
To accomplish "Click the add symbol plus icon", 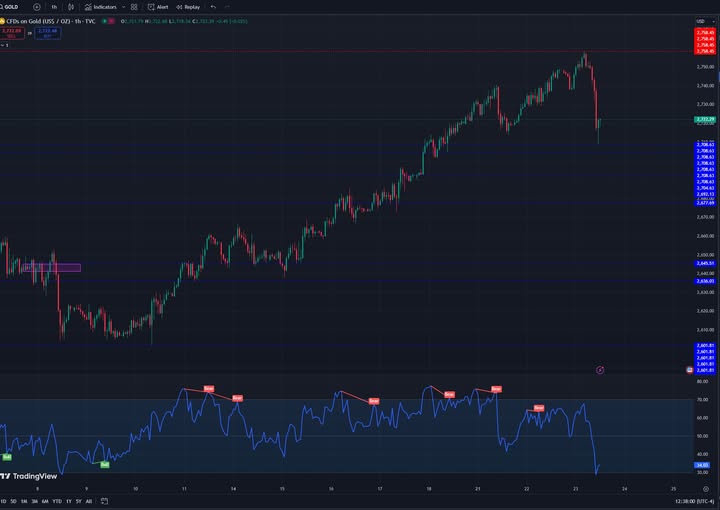I will [x=37, y=6].
